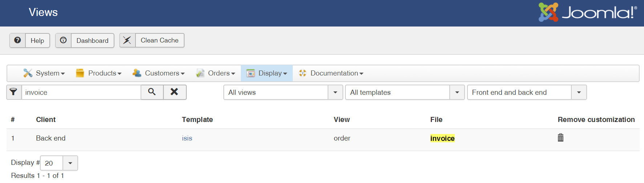Clear the search filter with X button

coord(174,92)
